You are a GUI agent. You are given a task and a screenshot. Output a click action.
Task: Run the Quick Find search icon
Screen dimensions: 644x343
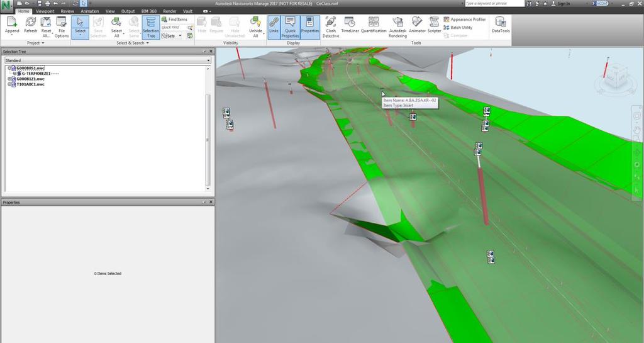(x=190, y=28)
